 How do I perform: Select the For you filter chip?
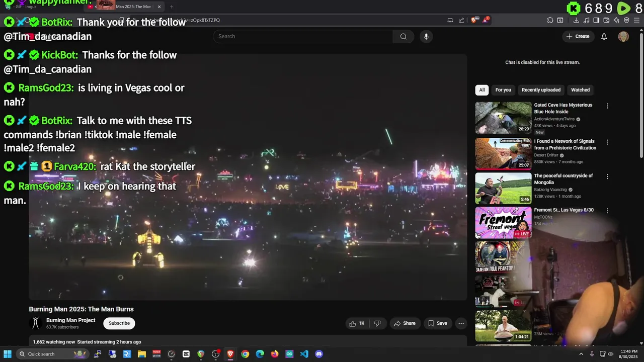[503, 90]
